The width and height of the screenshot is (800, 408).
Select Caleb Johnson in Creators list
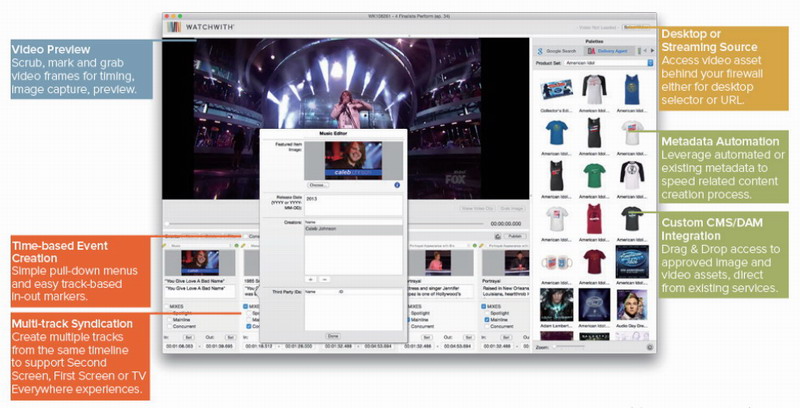[x=353, y=229]
